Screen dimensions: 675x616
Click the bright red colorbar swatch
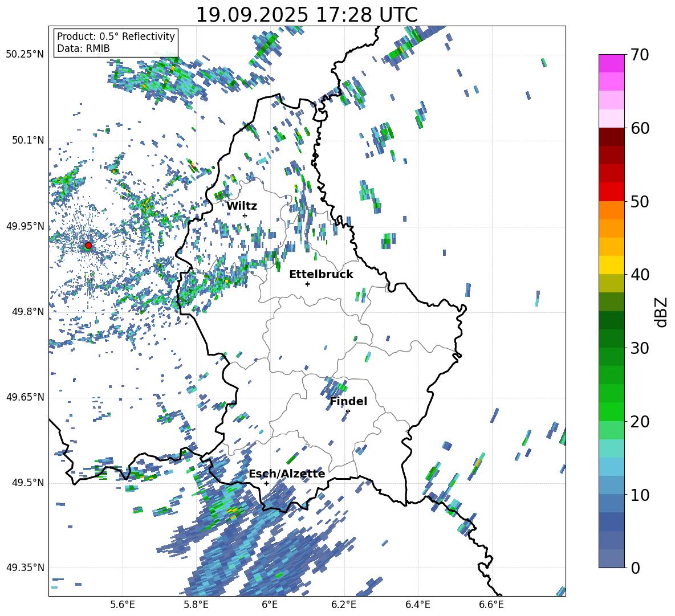pyautogui.click(x=612, y=192)
